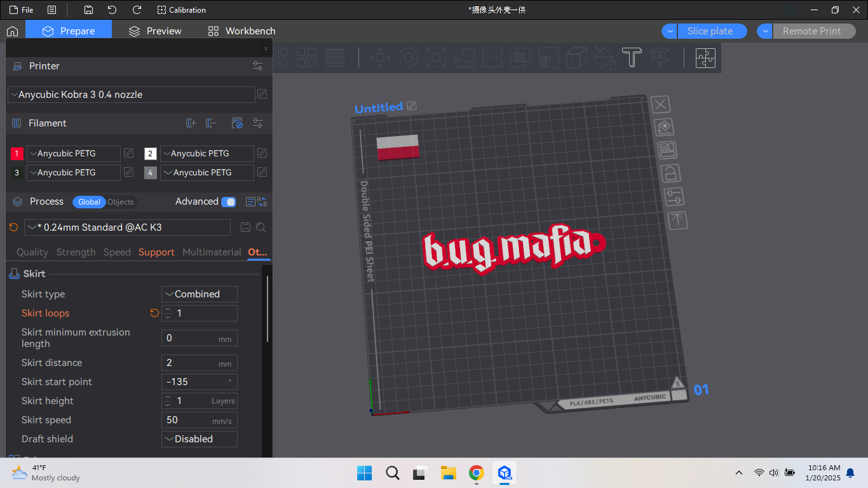
Task: Open the Assembly view puzzle icon
Action: pyautogui.click(x=705, y=57)
